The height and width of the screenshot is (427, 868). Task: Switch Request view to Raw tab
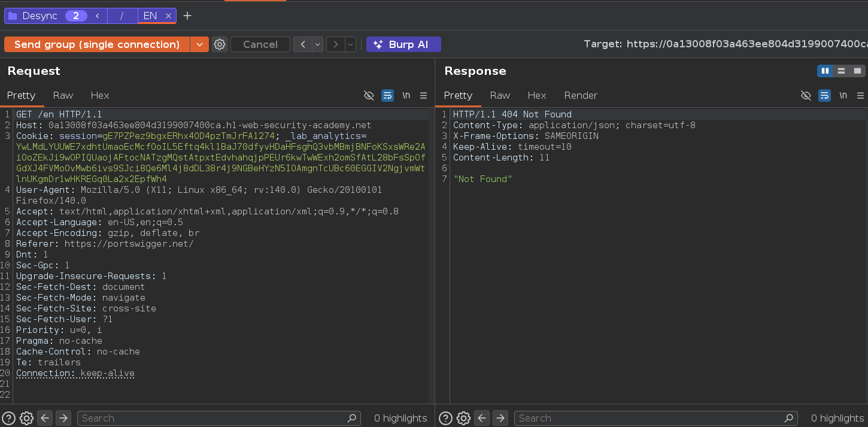[x=63, y=95]
